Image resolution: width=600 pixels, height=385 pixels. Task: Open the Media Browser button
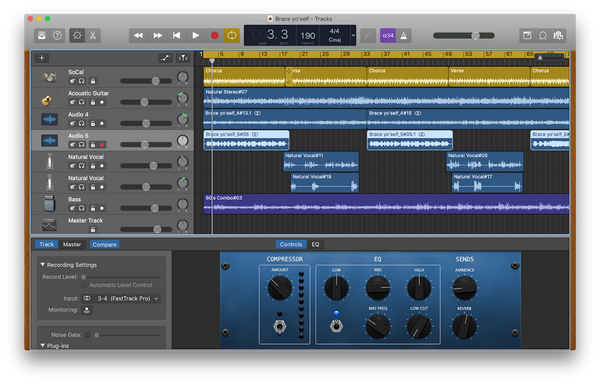(558, 36)
